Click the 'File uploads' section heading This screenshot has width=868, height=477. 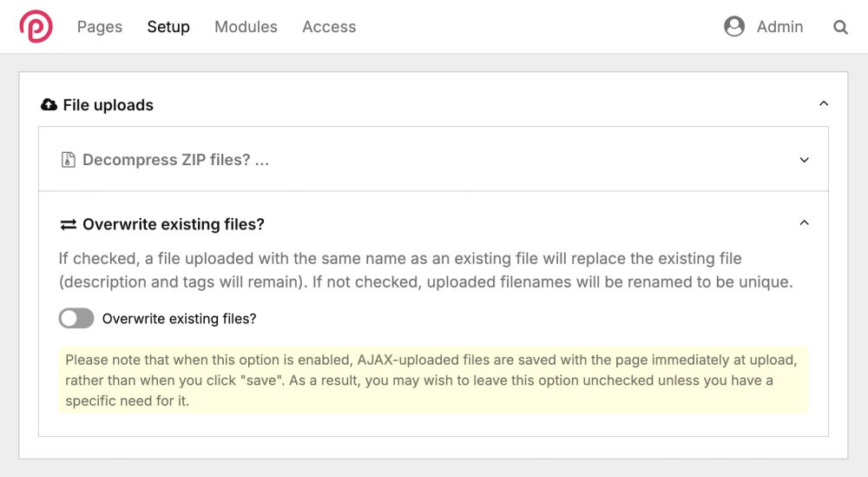pyautogui.click(x=108, y=105)
